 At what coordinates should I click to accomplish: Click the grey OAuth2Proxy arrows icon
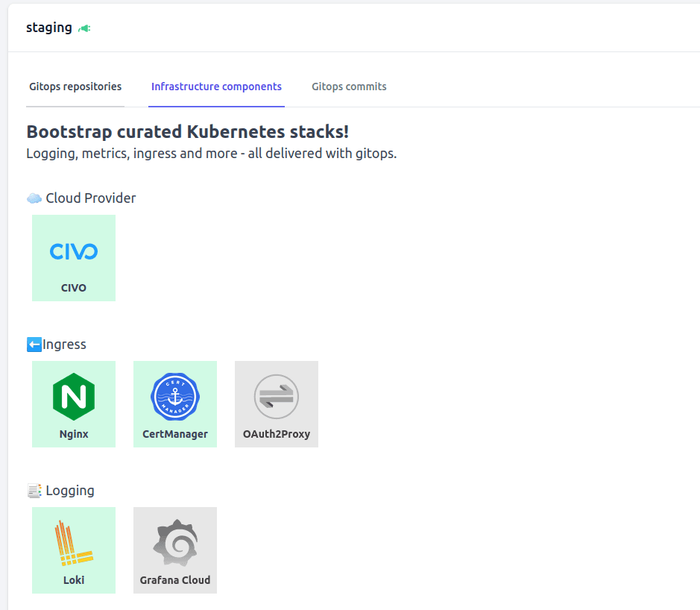click(x=277, y=397)
